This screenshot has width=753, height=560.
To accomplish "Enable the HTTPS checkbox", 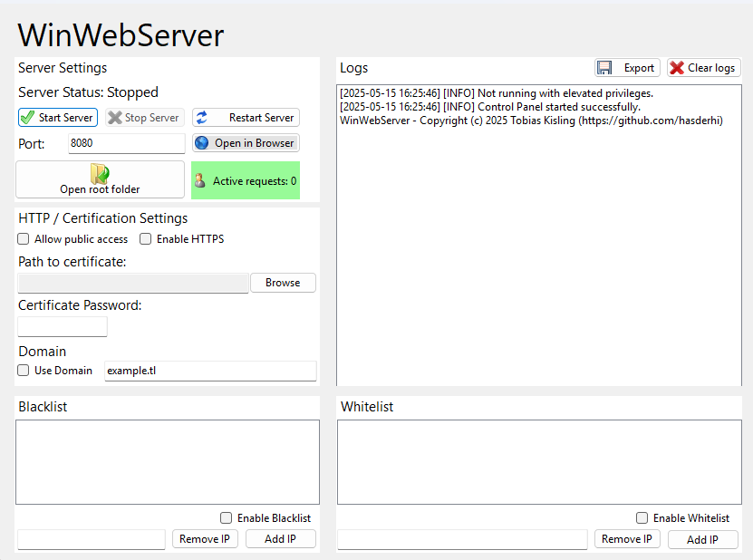I will (146, 238).
